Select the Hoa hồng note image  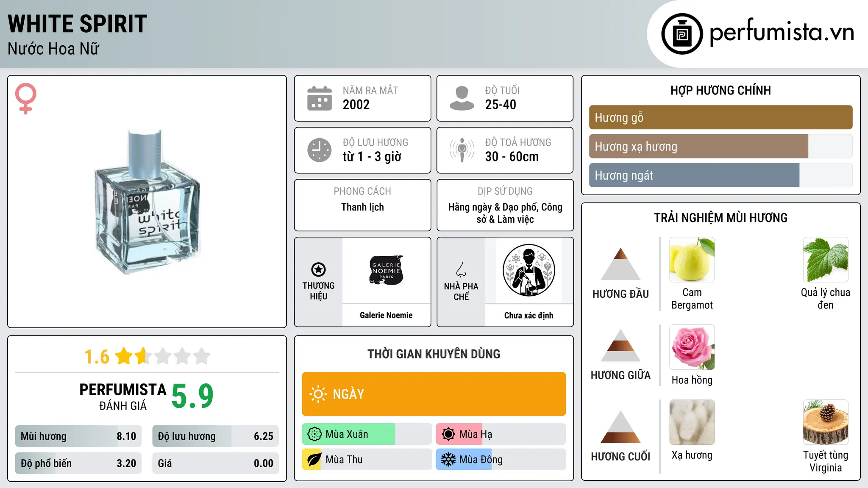pyautogui.click(x=692, y=347)
